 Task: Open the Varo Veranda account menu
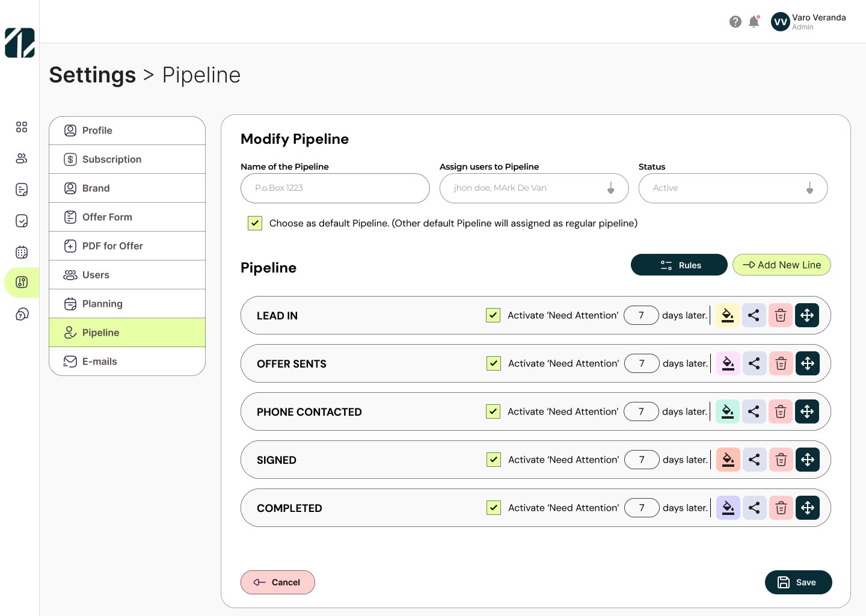click(x=808, y=22)
